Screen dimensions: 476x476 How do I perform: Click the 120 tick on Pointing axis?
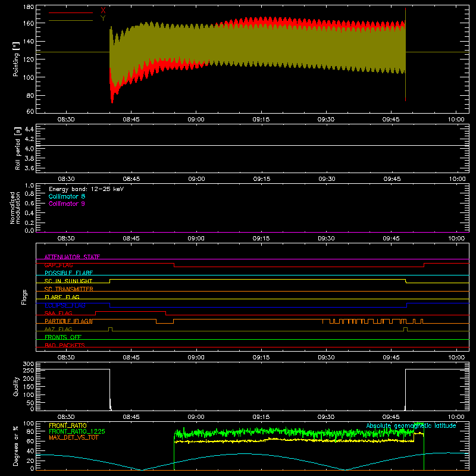[x=29, y=59]
